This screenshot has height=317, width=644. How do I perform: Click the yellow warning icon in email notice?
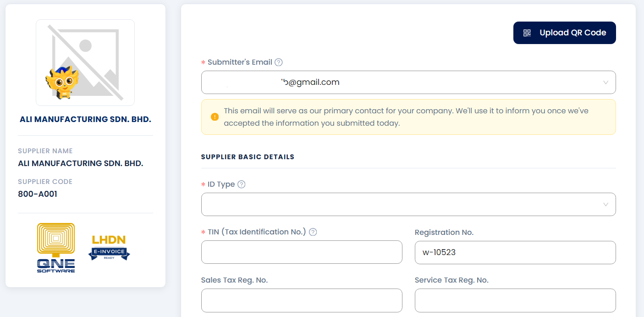tap(215, 117)
